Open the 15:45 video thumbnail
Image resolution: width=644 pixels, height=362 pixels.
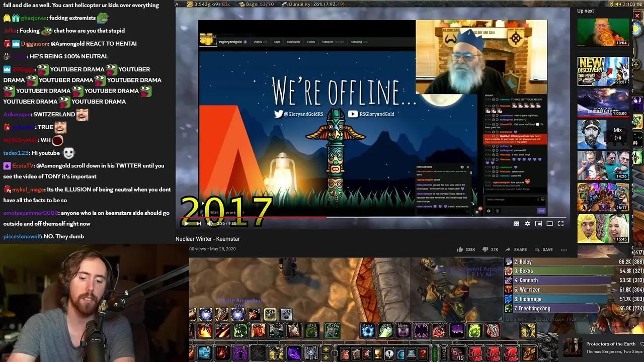(603, 228)
